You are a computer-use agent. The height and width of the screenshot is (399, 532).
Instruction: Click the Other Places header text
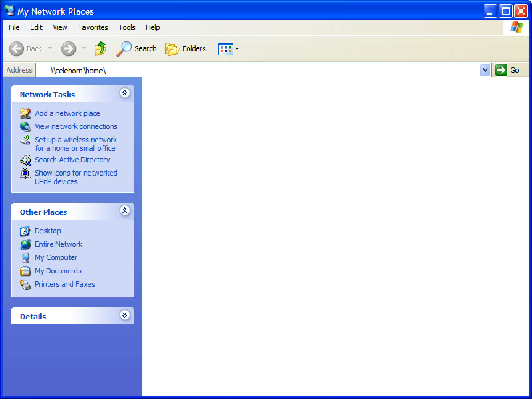pos(43,212)
